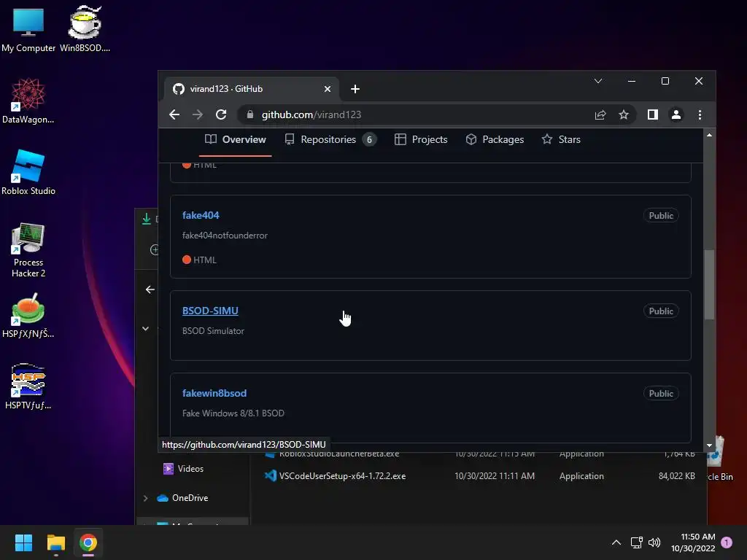Open the Windows Start menu
747x560 pixels.
(23, 542)
